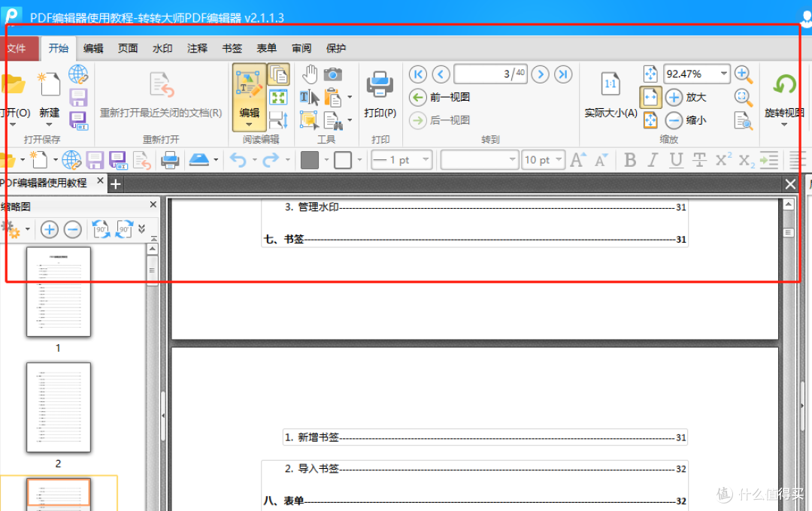Image resolution: width=812 pixels, height=511 pixels.
Task: Expand the New (新建) dropdown arrow
Action: point(49,124)
